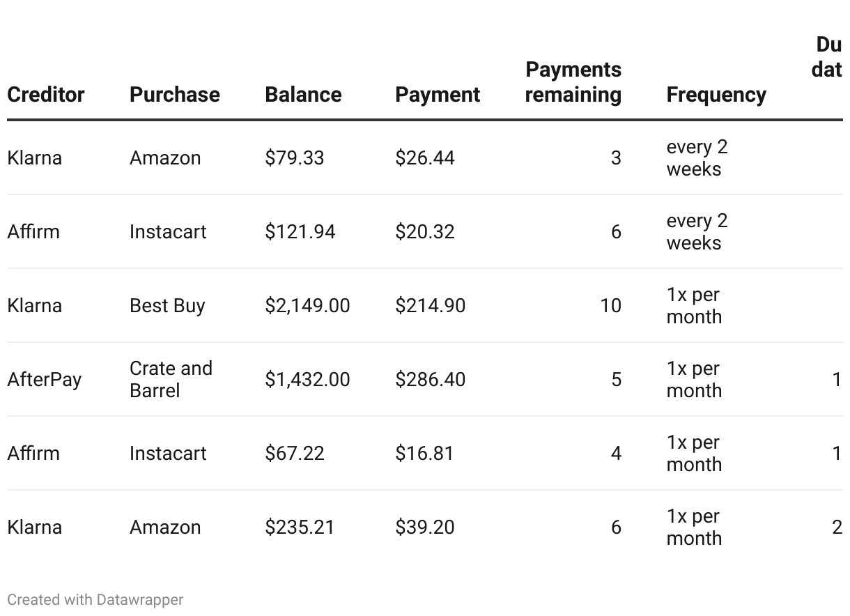Click the AfterPay creditor cell

[45, 380]
